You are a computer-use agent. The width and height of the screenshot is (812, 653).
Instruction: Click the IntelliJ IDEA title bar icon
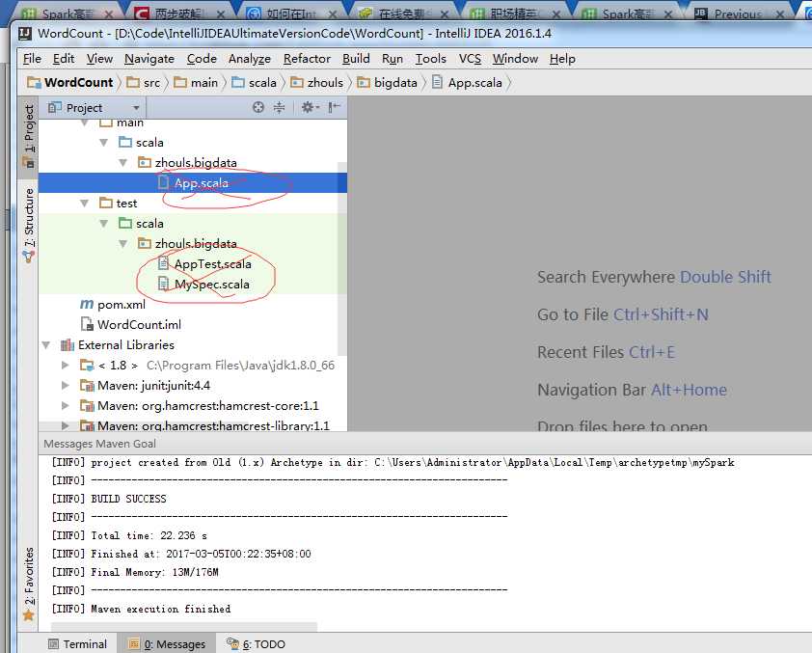click(x=25, y=34)
